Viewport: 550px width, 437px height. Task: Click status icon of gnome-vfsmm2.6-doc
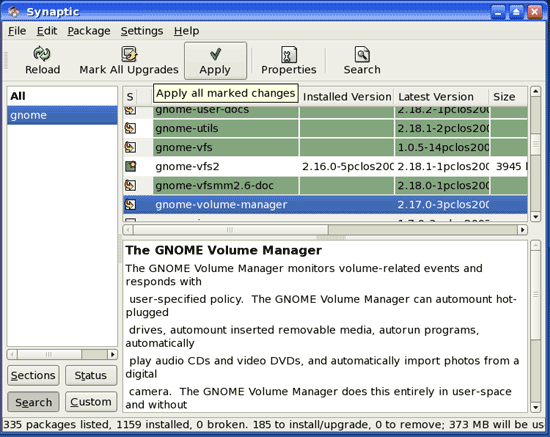click(x=130, y=185)
